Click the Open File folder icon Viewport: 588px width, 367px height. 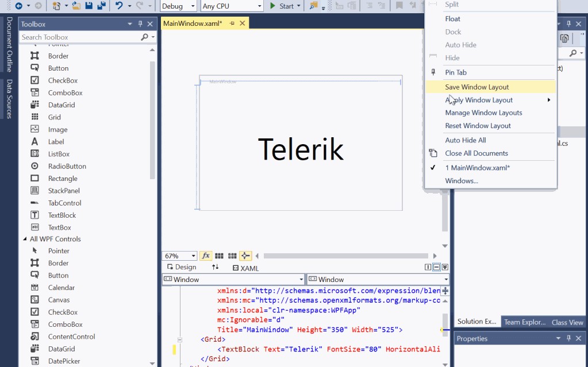[x=76, y=6]
